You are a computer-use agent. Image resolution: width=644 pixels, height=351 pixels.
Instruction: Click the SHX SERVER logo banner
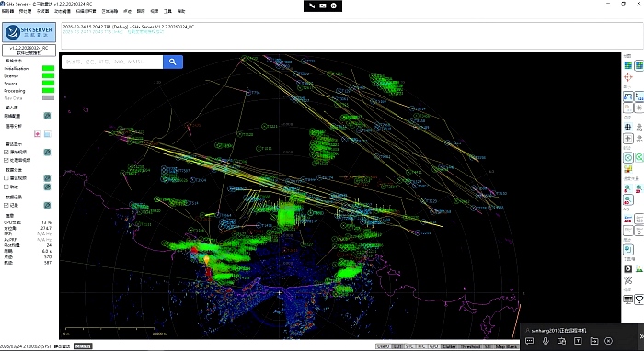(x=29, y=32)
